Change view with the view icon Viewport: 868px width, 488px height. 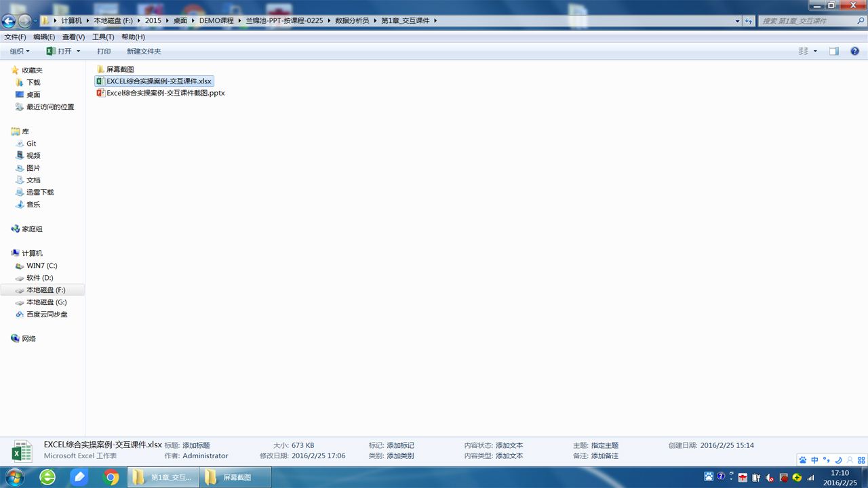pos(804,52)
